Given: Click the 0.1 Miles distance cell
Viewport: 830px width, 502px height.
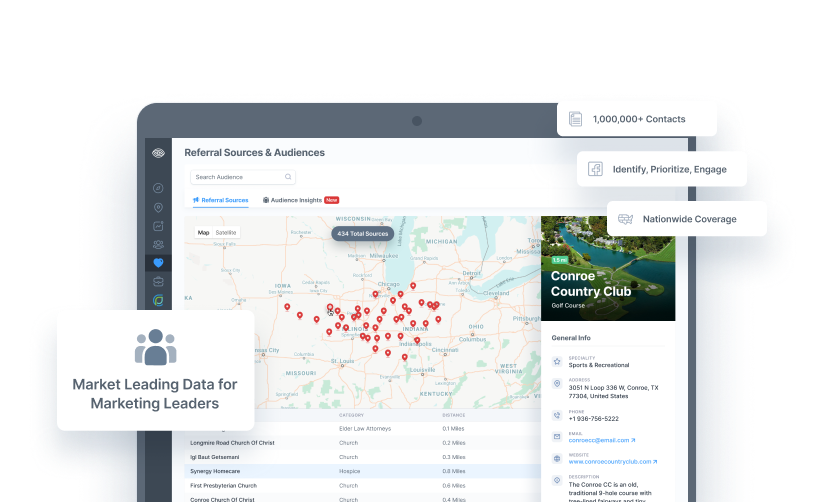Looking at the screenshot, I should pos(453,429).
